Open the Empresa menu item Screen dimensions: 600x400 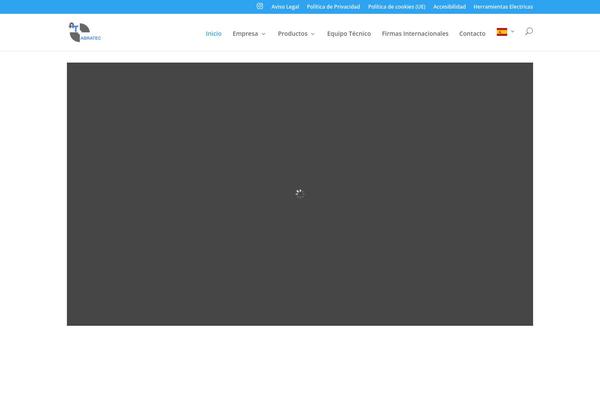coord(245,33)
